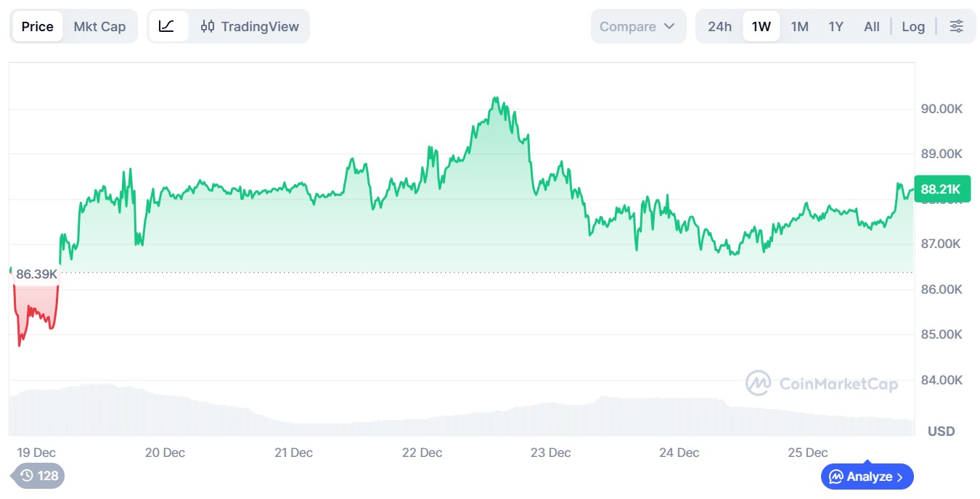This screenshot has height=499, width=980.
Task: Click the 22 Dec date marker
Action: 422,453
